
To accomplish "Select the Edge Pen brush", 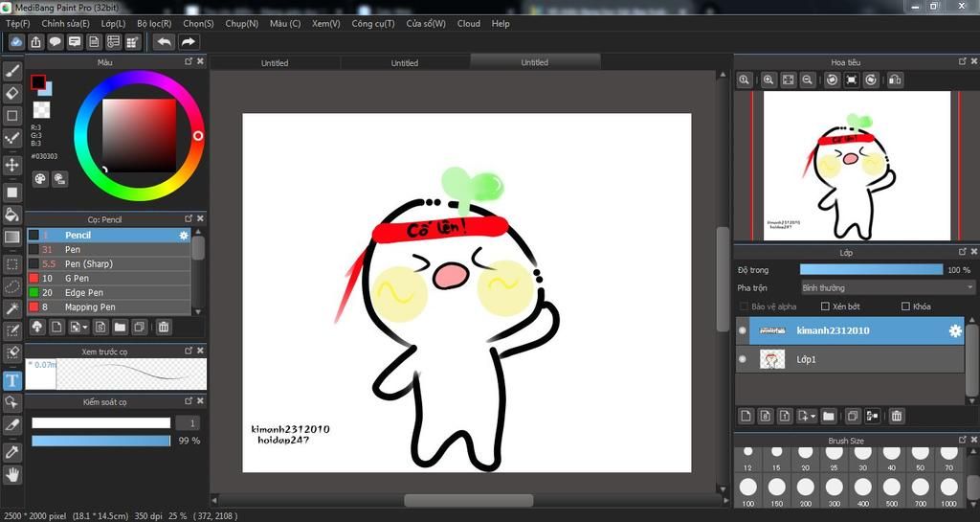I will click(x=109, y=292).
